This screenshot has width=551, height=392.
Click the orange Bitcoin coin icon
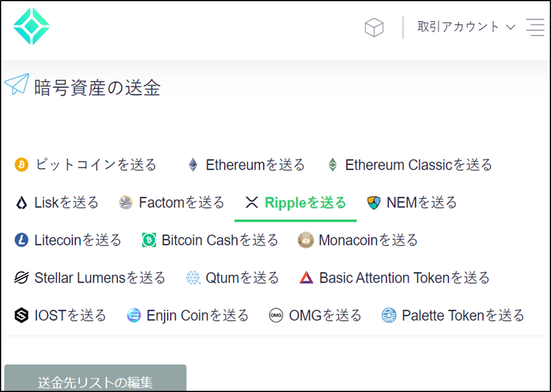click(x=21, y=165)
